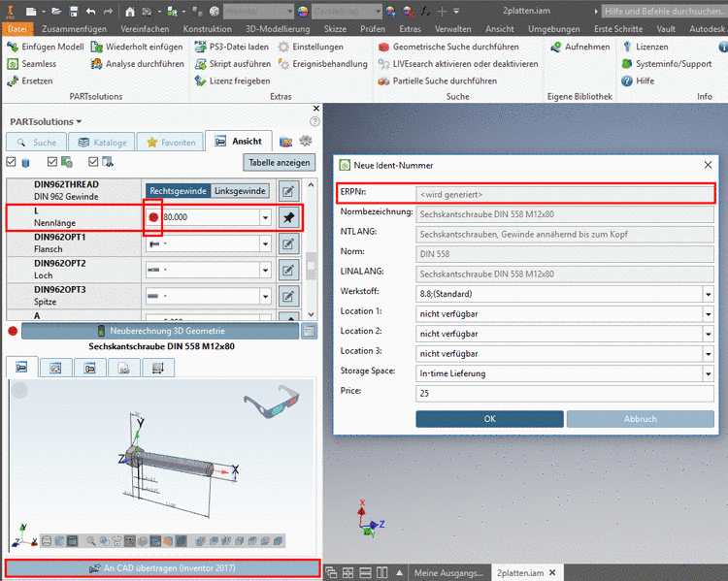The width and height of the screenshot is (728, 581).
Task: Click Aufnehmen in Eigene Bibliothek
Action: click(x=579, y=47)
